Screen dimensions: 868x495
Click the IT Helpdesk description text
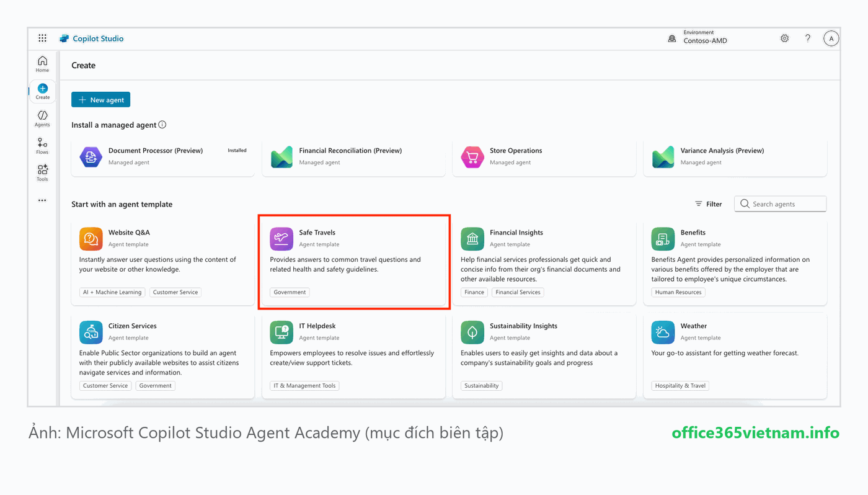(352, 358)
